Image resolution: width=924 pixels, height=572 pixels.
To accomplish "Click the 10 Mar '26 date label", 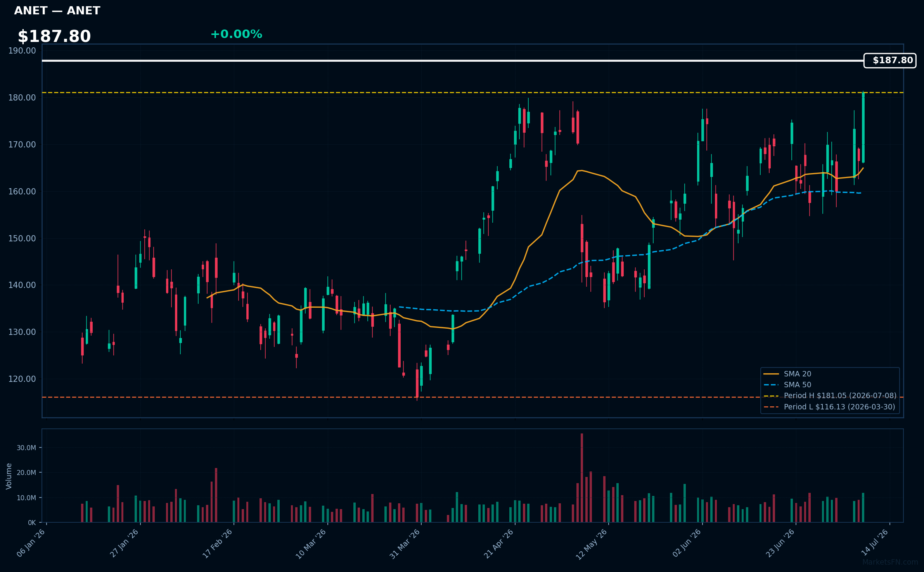I will [311, 544].
